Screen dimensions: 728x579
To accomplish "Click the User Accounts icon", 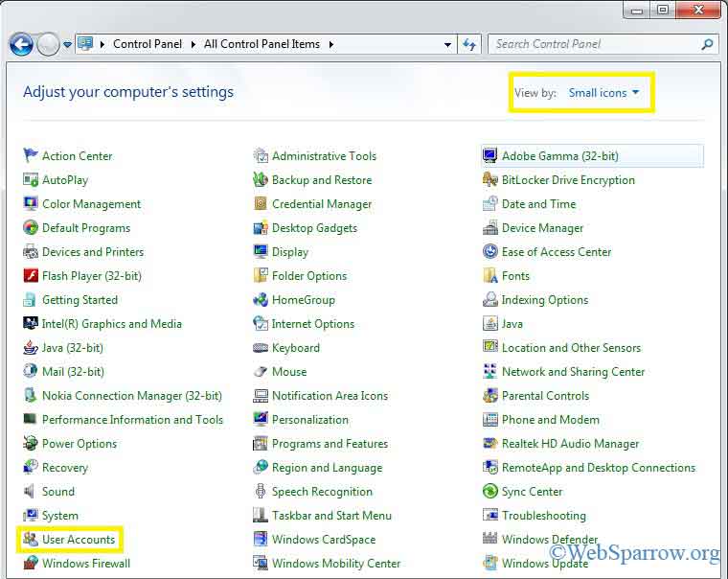I will click(31, 539).
